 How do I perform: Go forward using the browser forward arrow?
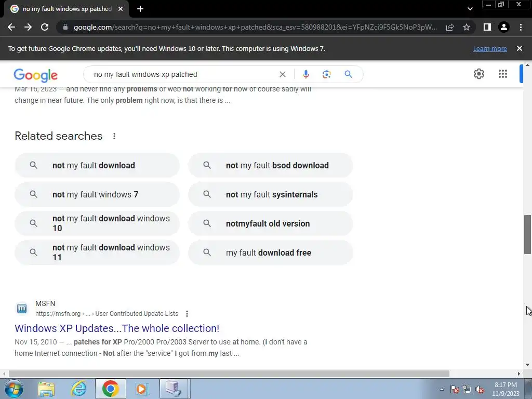pyautogui.click(x=28, y=27)
